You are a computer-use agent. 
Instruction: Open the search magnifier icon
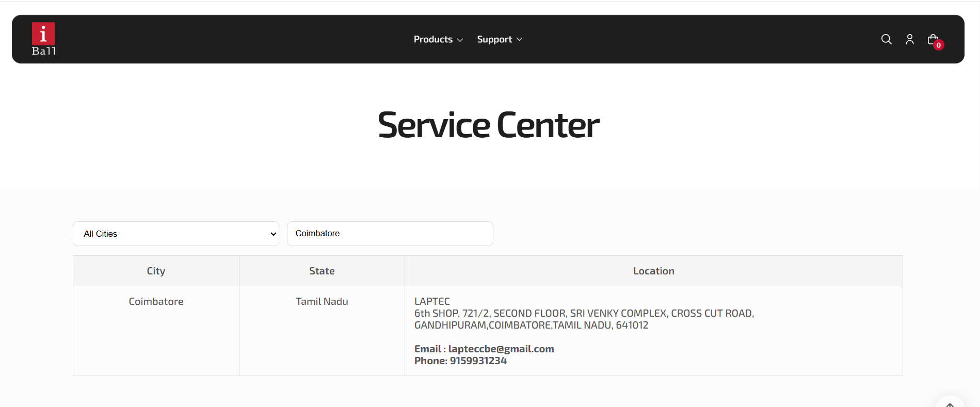click(886, 39)
